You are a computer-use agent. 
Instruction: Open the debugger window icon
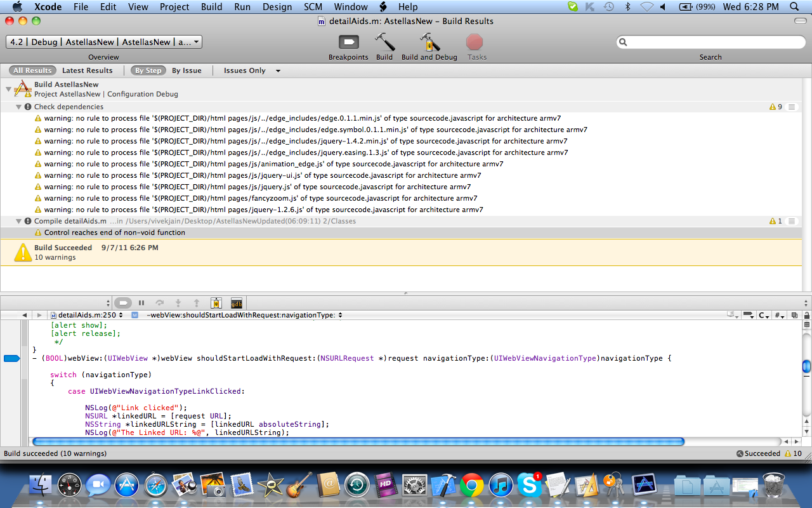click(216, 303)
